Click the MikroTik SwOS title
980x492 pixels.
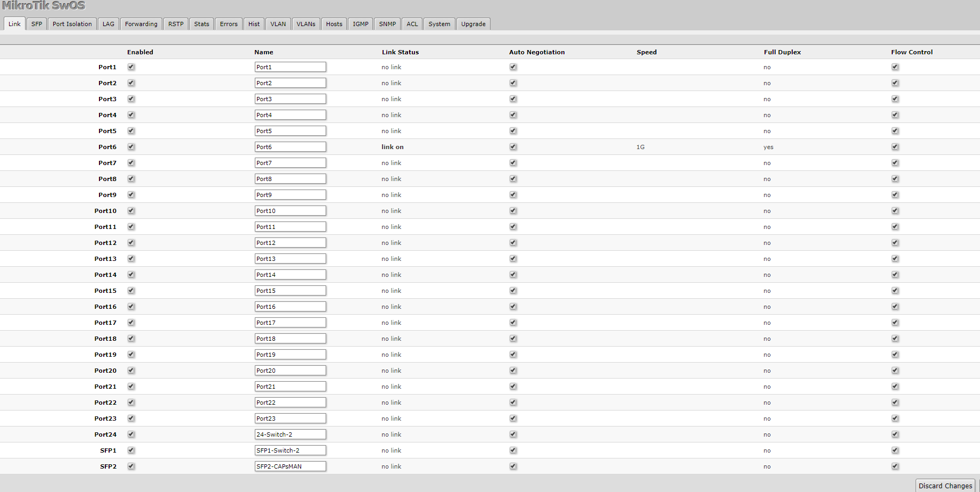coord(44,6)
